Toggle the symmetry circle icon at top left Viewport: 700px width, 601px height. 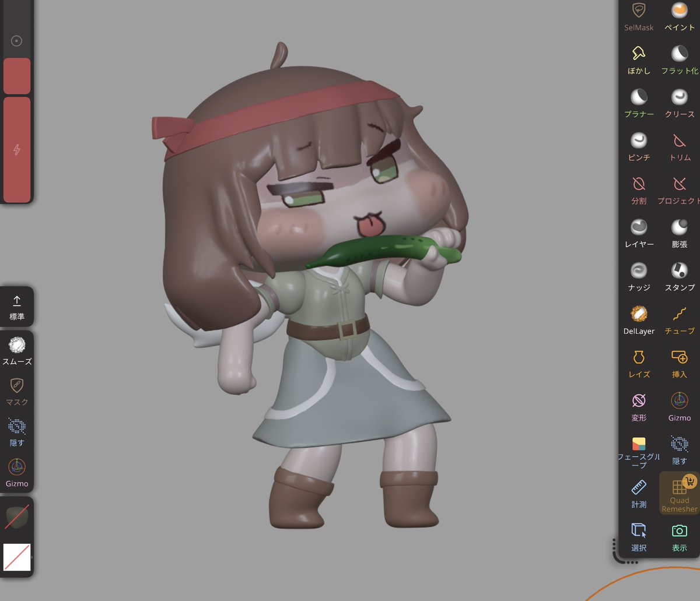click(x=17, y=41)
